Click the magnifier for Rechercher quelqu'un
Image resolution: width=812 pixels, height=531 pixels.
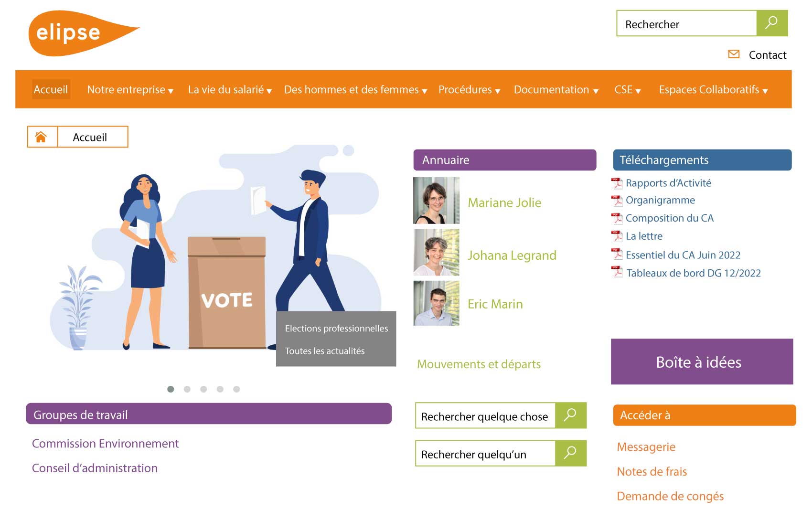[x=571, y=453]
